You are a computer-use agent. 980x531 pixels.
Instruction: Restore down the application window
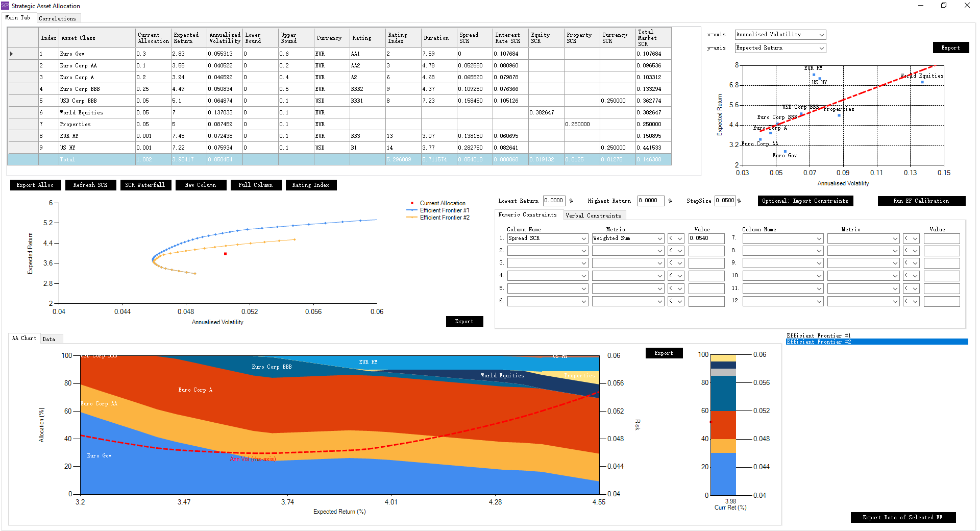click(943, 6)
